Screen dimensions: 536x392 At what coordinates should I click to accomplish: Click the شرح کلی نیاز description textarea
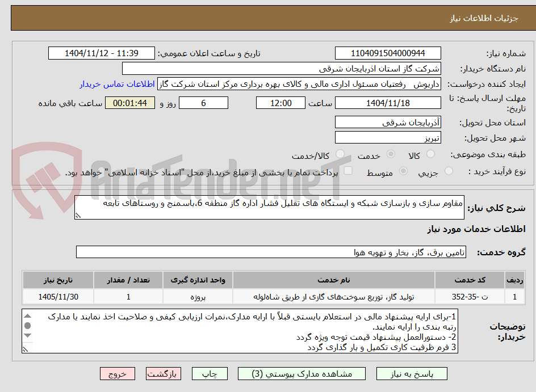[x=269, y=207]
